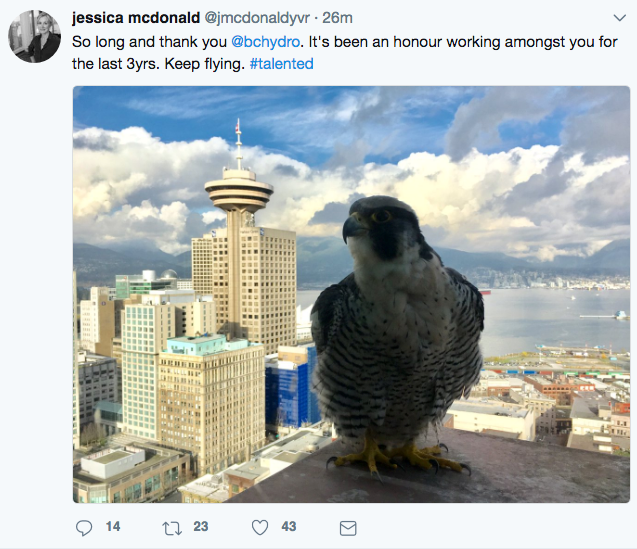Retweet this tweet using the retweet icon
Viewport: 637px width, 549px height.
(x=172, y=528)
